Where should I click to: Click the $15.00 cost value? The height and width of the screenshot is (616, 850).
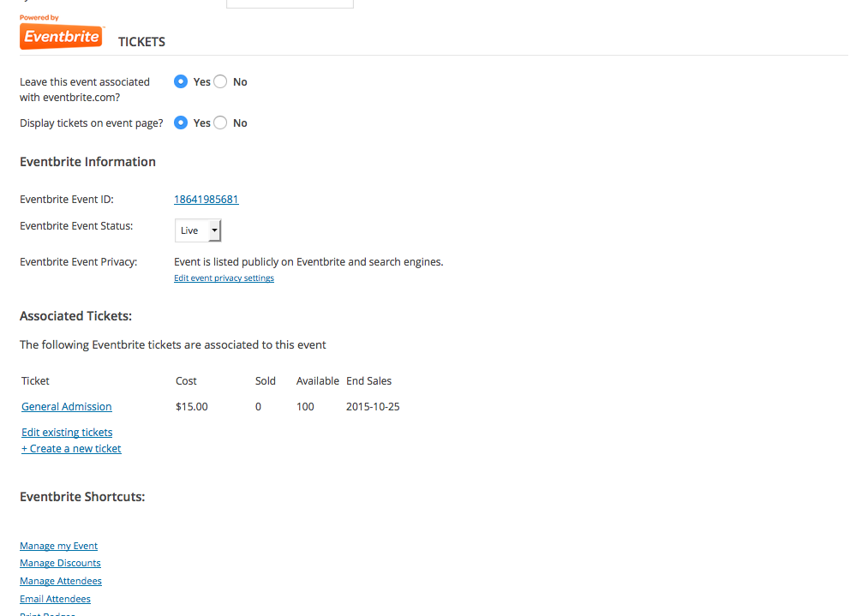[192, 407]
